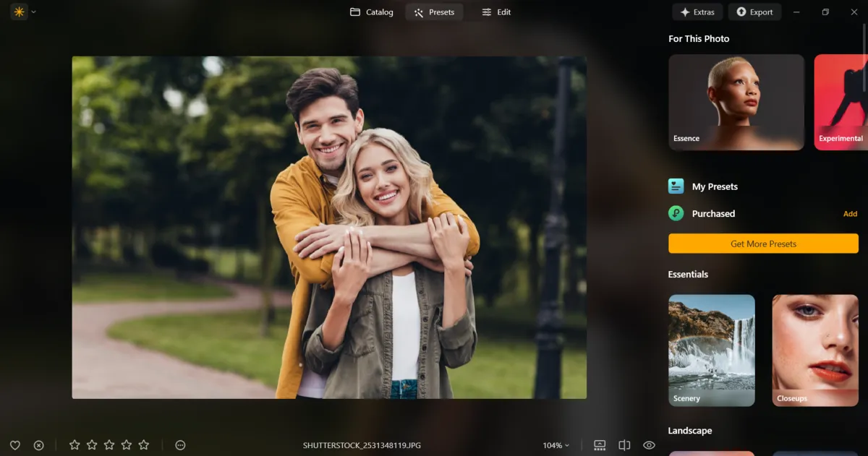Mark photo as favorite with heart icon
This screenshot has height=456, width=868.
click(x=15, y=445)
